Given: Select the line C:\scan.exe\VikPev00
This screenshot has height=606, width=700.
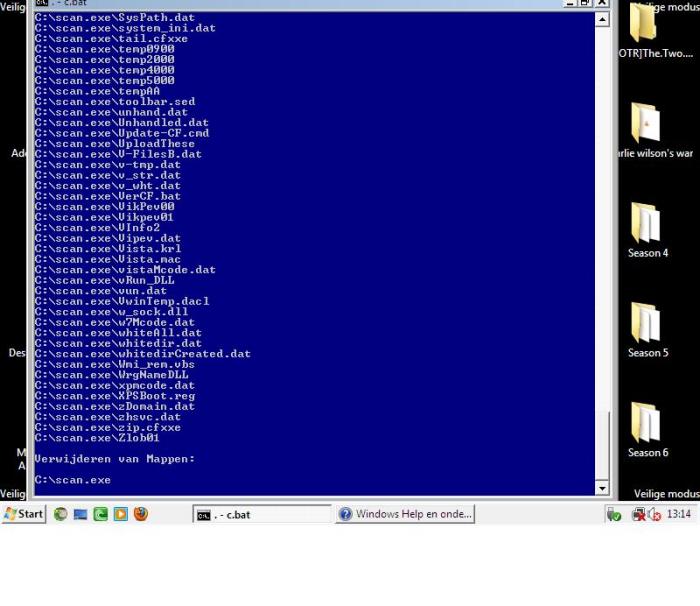Looking at the screenshot, I should tap(104, 207).
